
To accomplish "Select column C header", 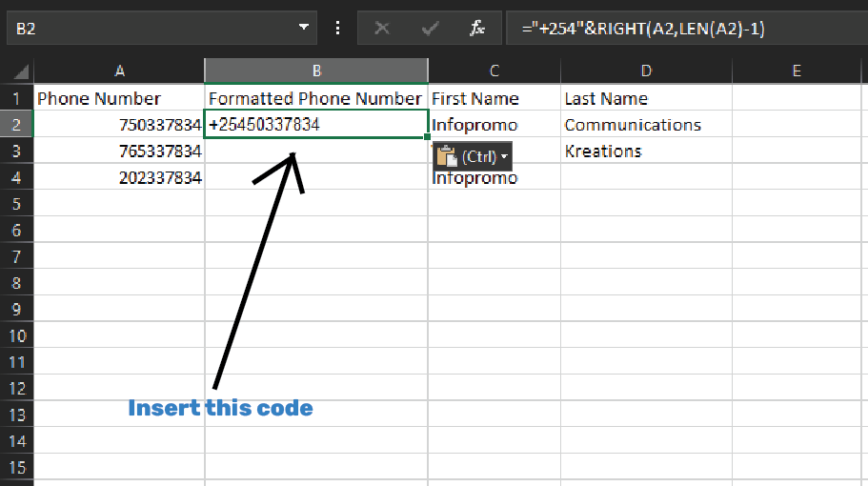I will click(x=495, y=71).
